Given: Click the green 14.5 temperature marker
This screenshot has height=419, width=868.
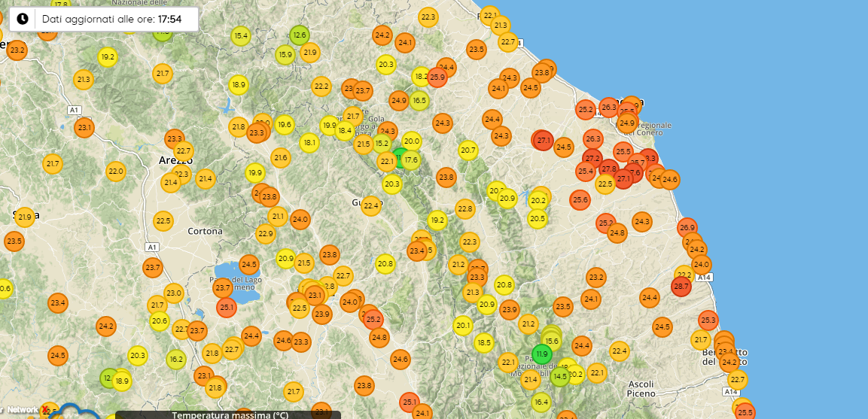Looking at the screenshot, I should click(x=559, y=376).
